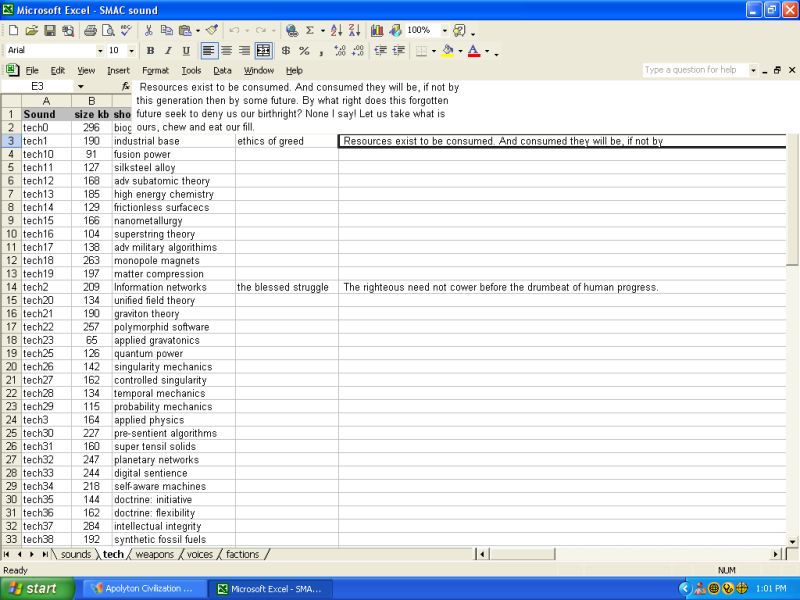Expand the Arial font name dropdown
Image resolution: width=800 pixels, height=600 pixels.
click(x=100, y=51)
